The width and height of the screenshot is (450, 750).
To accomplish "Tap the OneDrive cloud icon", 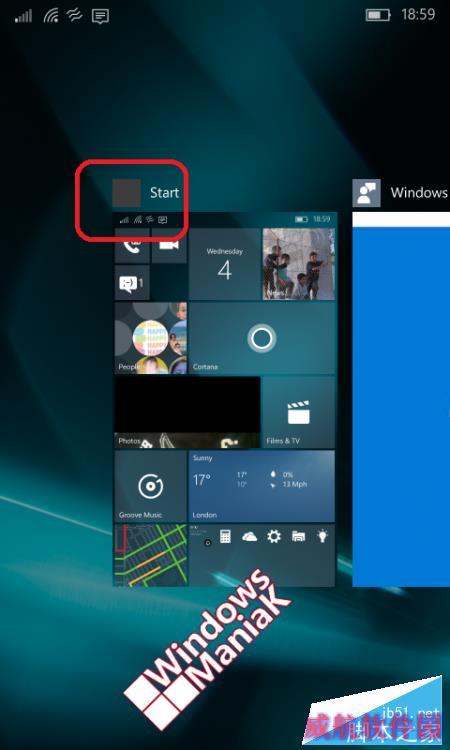I will pos(250,537).
